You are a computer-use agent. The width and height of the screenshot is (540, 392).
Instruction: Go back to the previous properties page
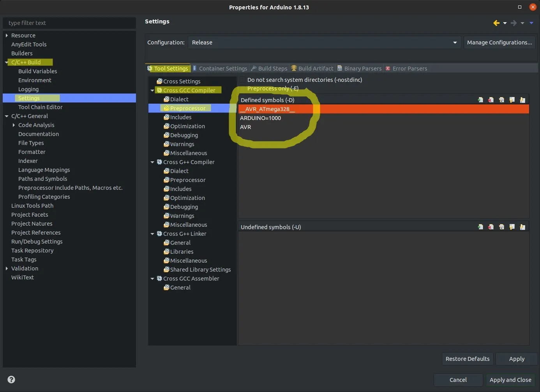[x=496, y=23]
